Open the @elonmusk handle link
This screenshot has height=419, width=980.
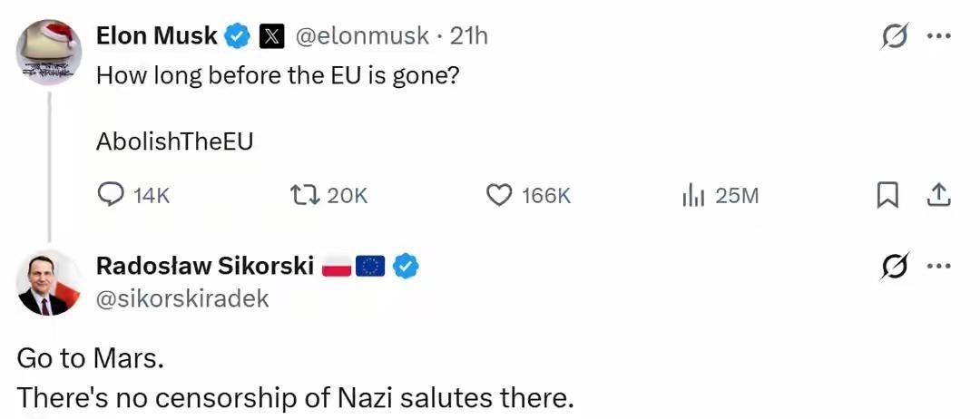tap(361, 36)
